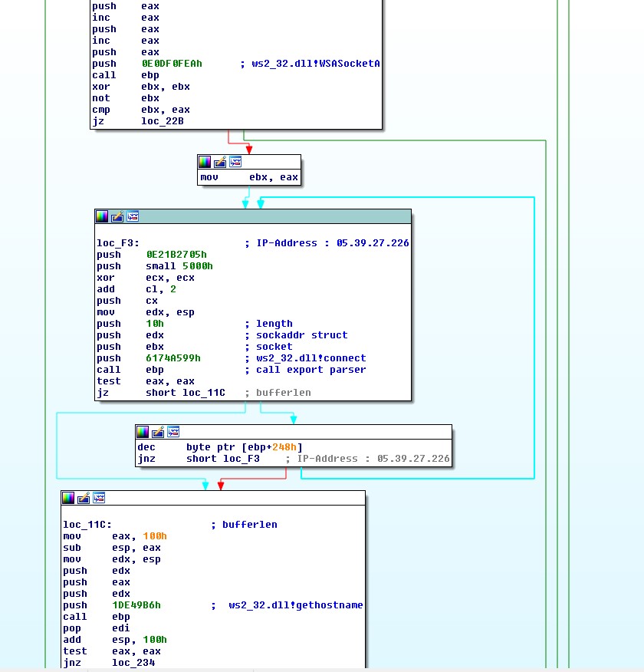The width and height of the screenshot is (644, 672).
Task: Click 'not ebx' instruction
Action: pyautogui.click(x=126, y=98)
